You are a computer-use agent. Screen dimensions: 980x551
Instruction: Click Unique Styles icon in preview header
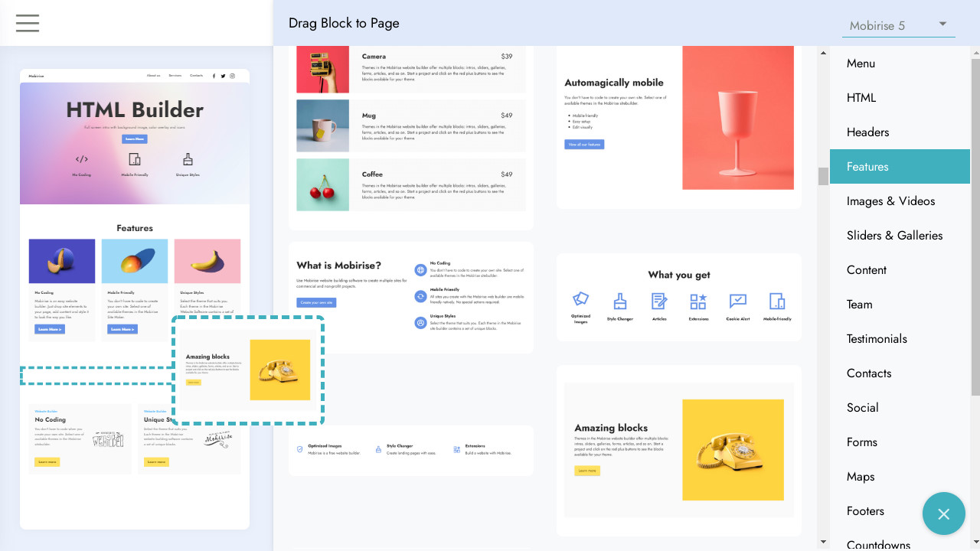(188, 159)
